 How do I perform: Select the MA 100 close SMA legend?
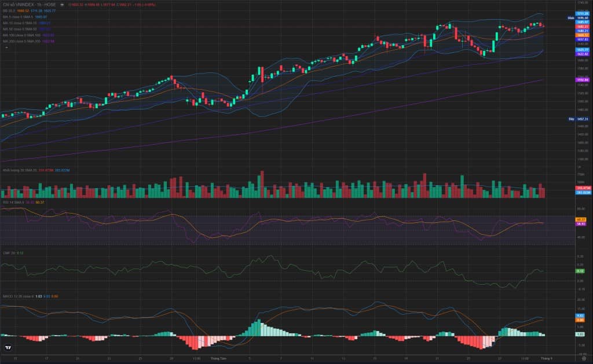[x=28, y=35]
